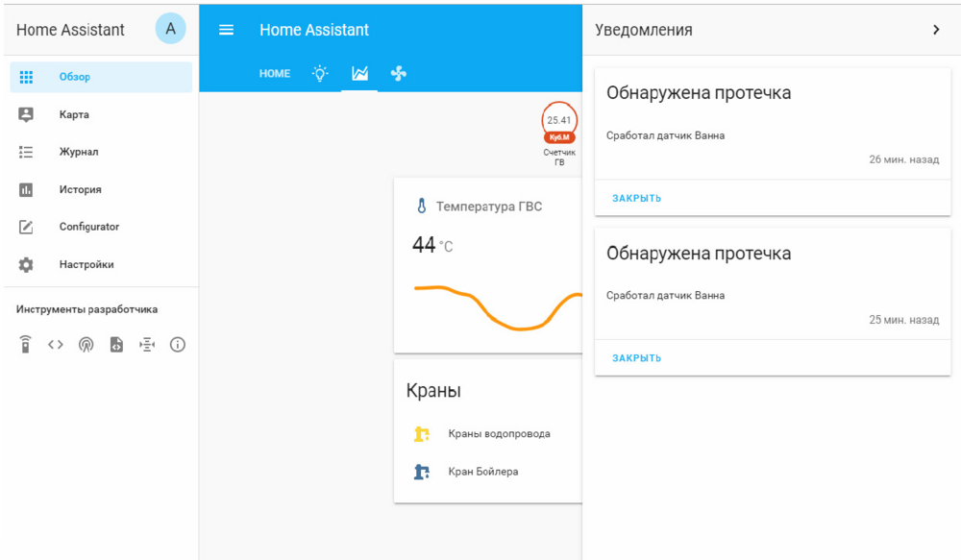Open the История history page

pos(101,189)
